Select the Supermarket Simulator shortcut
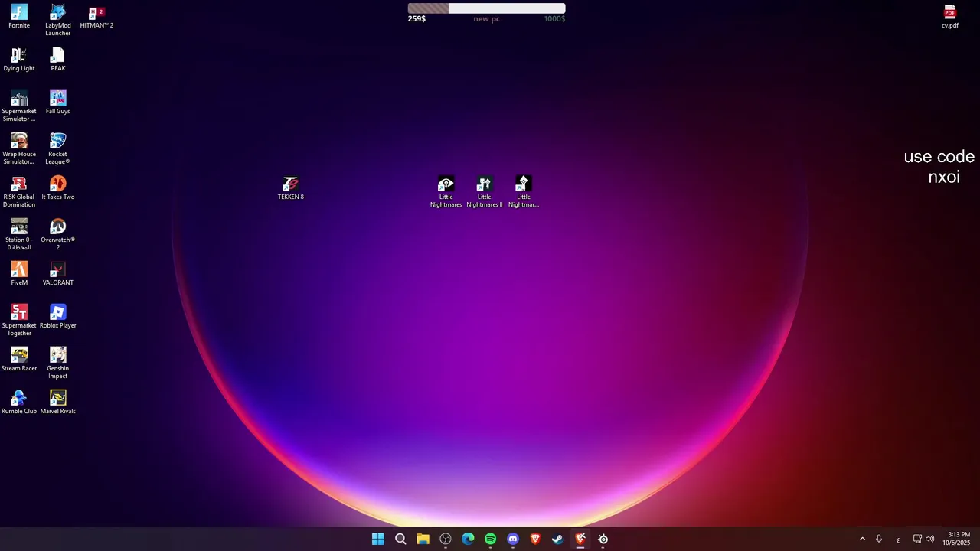This screenshot has width=980, height=551. pyautogui.click(x=19, y=106)
